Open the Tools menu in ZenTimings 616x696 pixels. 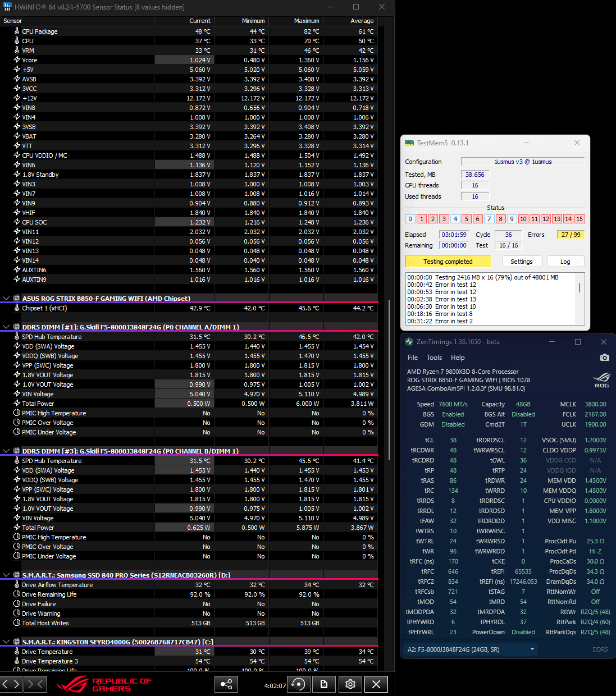[x=434, y=358]
